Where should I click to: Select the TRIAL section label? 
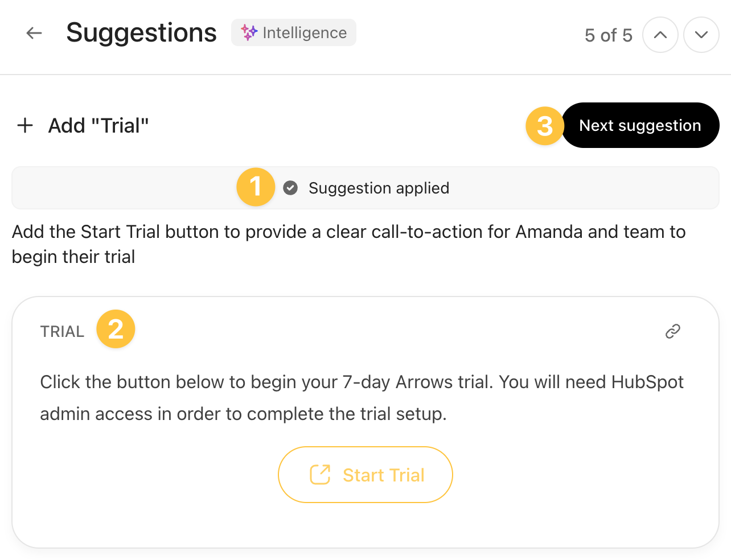tap(62, 331)
